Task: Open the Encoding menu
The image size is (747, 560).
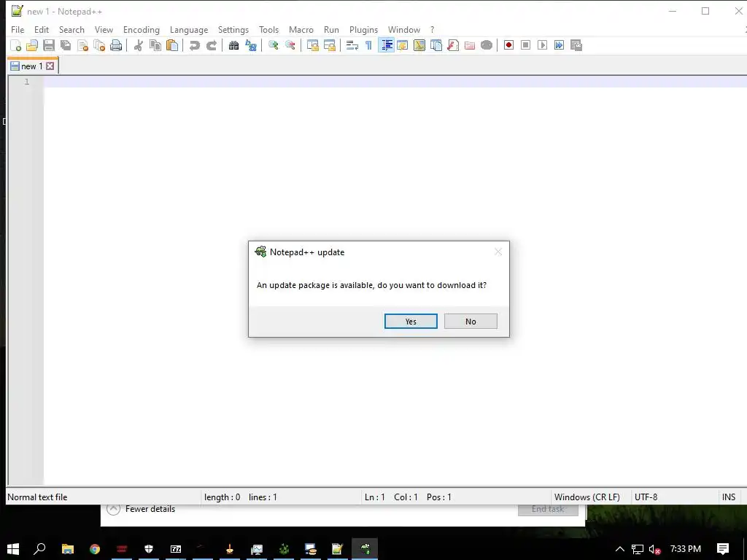Action: (x=142, y=29)
